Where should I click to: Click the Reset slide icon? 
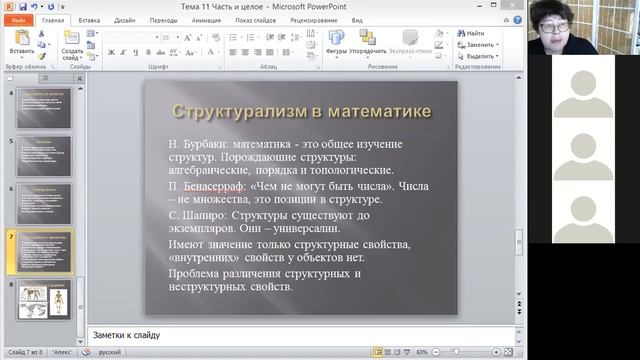click(x=91, y=45)
